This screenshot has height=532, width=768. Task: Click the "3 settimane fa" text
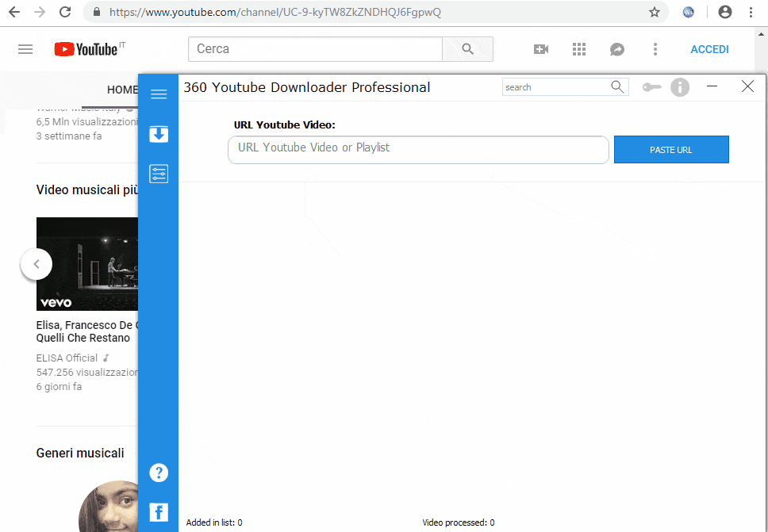point(69,136)
